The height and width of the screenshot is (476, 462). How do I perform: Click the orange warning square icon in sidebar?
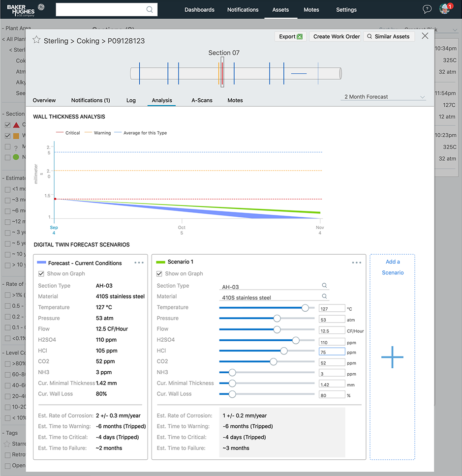pos(16,136)
